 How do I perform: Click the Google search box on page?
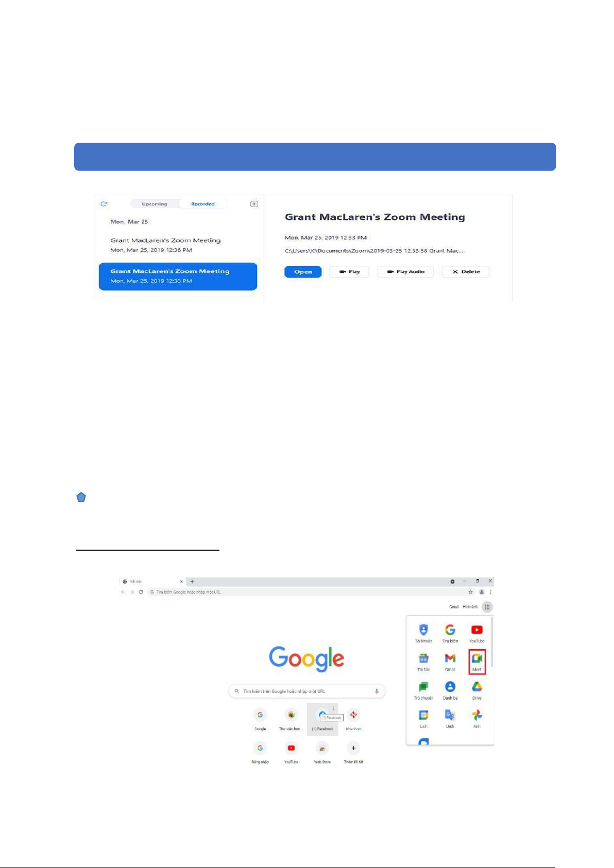click(x=304, y=691)
